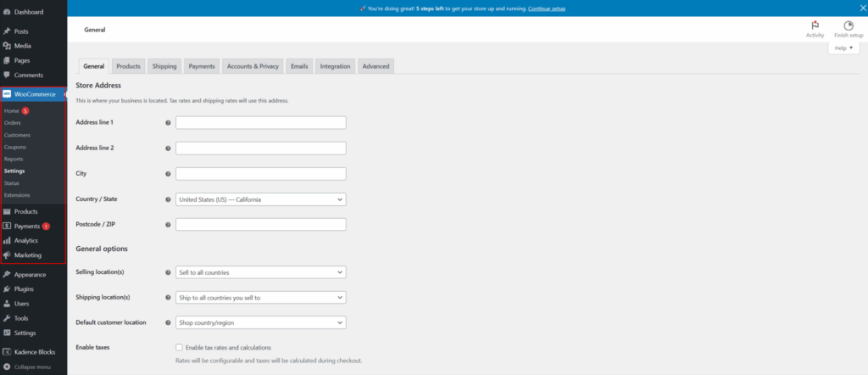Click the Continue setup link

point(546,8)
